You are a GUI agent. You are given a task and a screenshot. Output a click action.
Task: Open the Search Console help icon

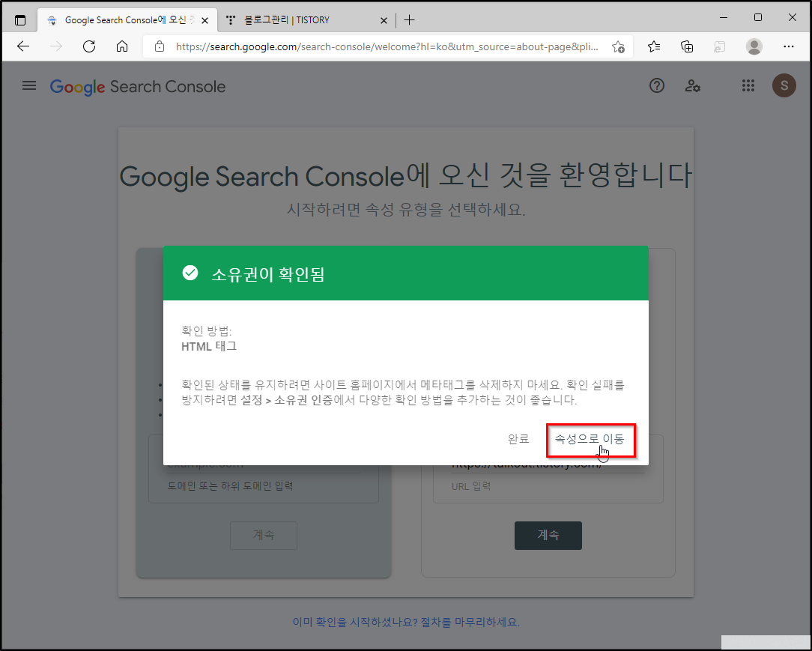click(657, 86)
